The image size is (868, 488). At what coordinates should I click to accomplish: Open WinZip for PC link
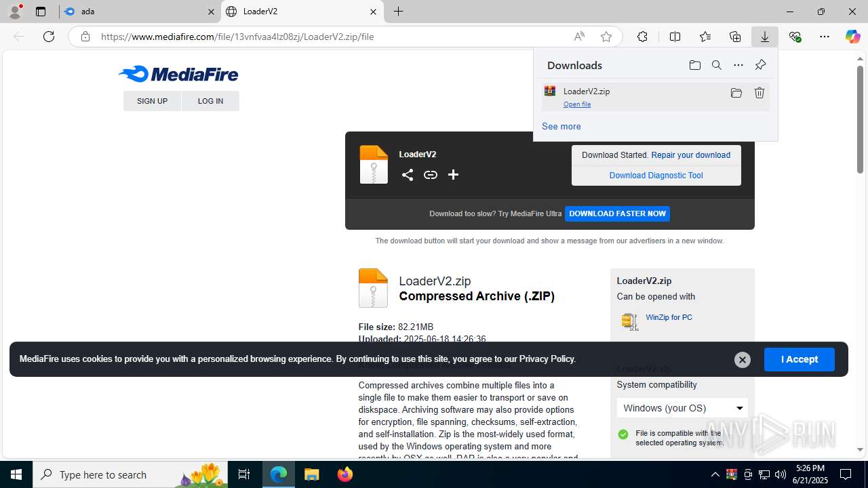point(669,317)
